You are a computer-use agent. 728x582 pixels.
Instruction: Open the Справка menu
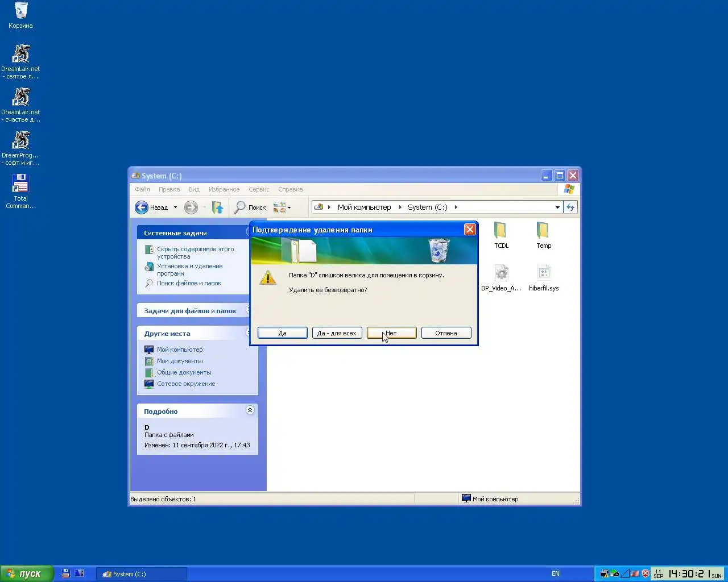coord(290,189)
